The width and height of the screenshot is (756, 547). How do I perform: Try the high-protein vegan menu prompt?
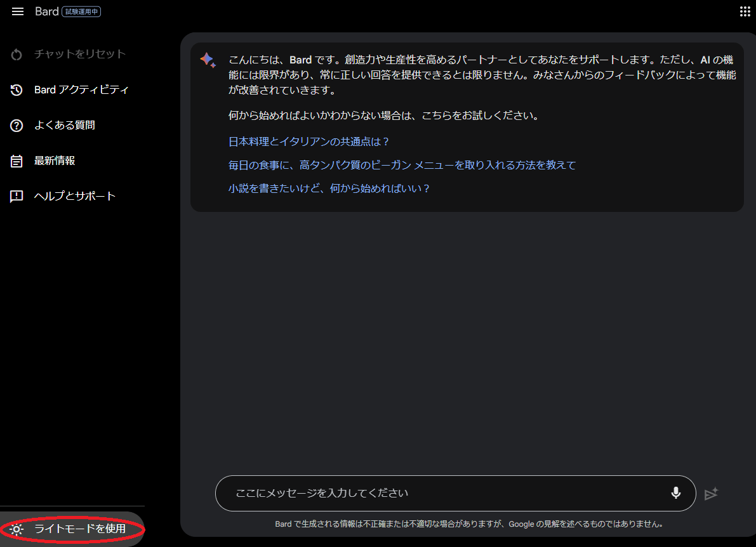click(x=402, y=165)
